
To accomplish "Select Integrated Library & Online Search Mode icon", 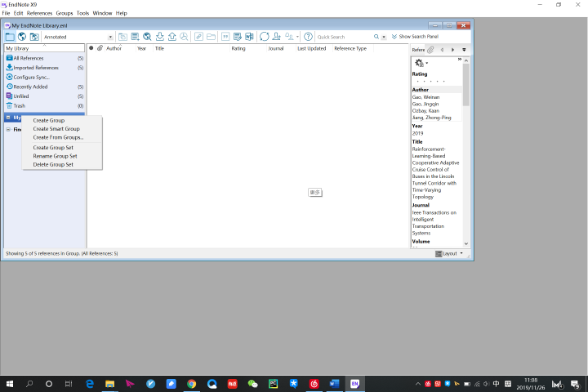I will 34,37.
